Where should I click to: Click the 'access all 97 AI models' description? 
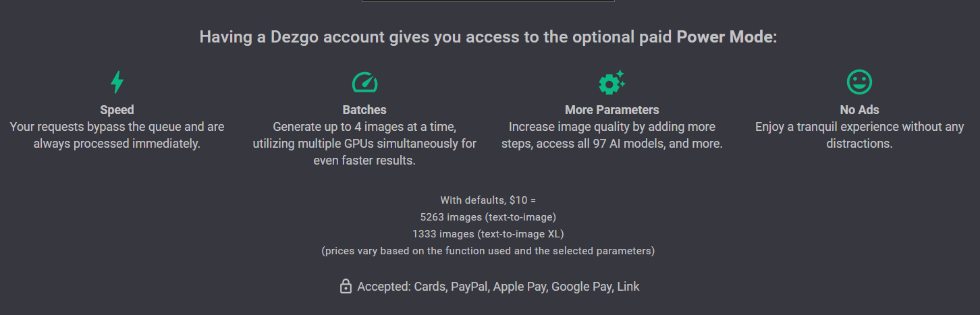coord(611,135)
